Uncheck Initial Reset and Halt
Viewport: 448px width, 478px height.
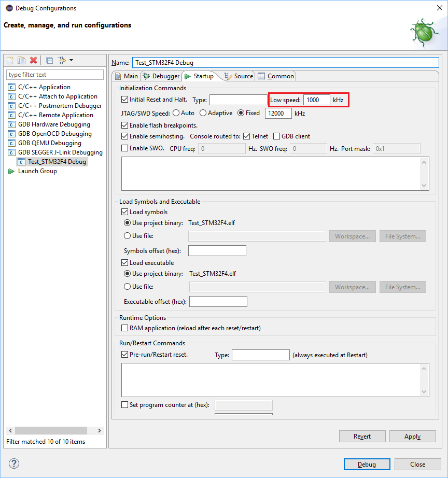coord(124,100)
